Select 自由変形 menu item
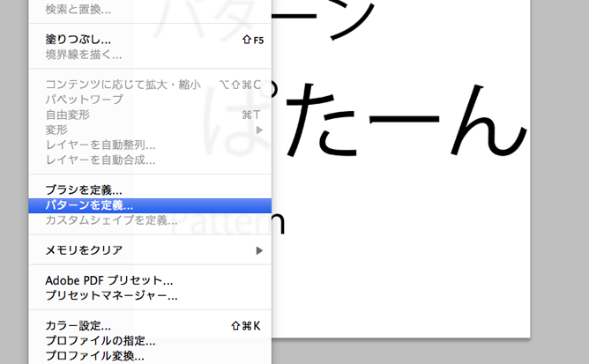Viewport: 589px width, 364px height. tap(150, 115)
